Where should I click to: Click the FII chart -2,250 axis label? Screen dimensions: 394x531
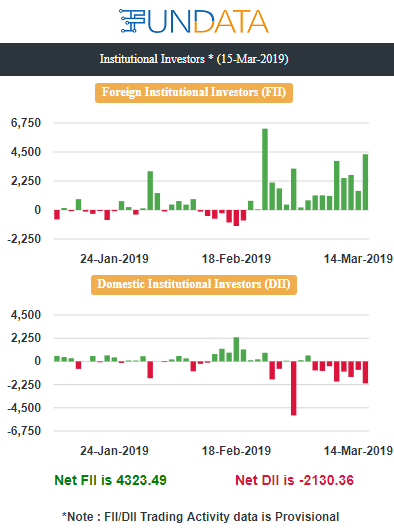click(x=24, y=239)
